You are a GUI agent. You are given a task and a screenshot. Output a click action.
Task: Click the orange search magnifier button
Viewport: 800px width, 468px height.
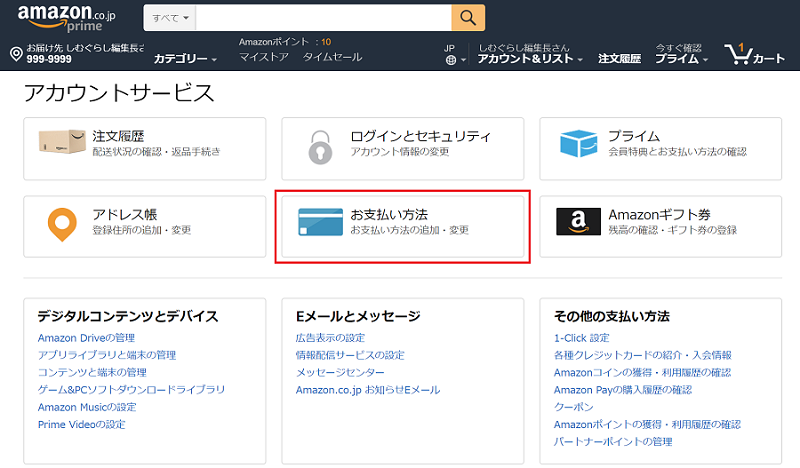pos(468,18)
